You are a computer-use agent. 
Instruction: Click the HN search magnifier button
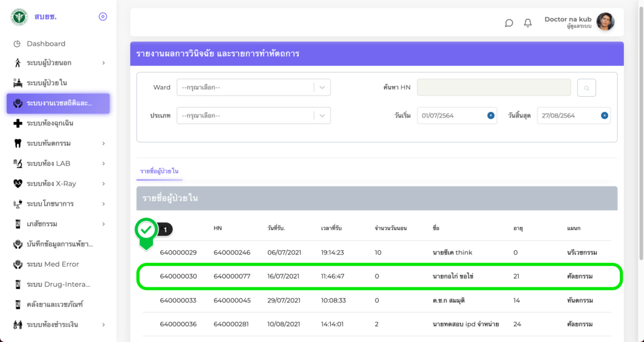point(586,88)
